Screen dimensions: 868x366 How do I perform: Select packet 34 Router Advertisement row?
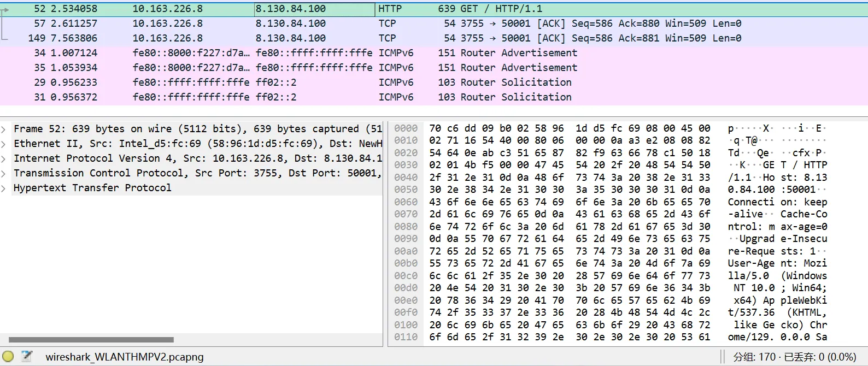(x=434, y=53)
